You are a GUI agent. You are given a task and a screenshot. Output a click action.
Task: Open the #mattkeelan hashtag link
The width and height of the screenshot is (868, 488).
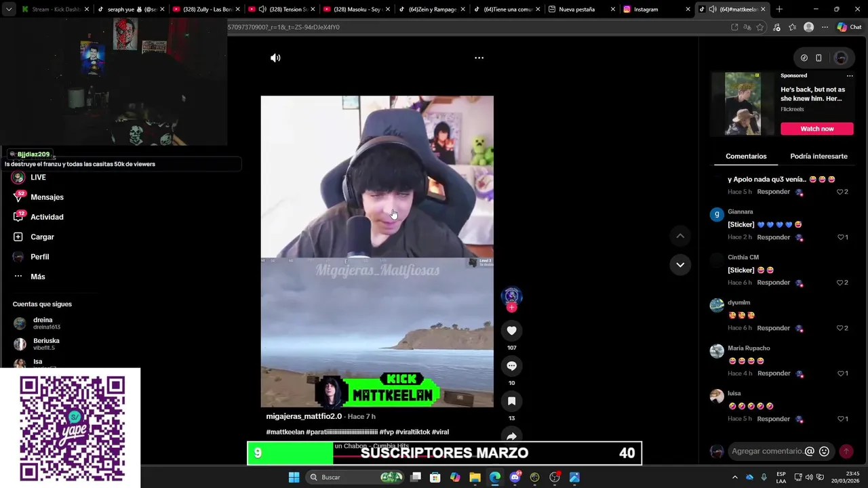pos(285,432)
